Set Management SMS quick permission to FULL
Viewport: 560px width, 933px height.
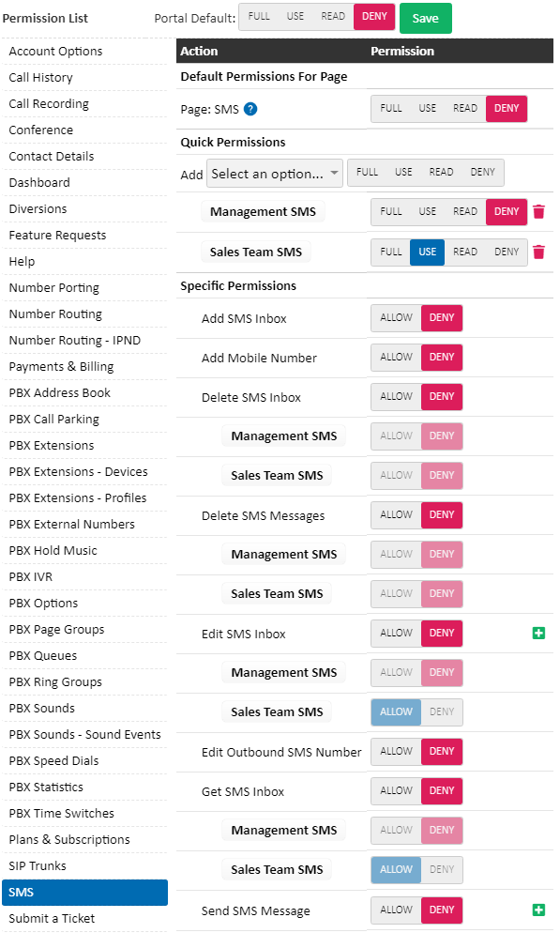390,212
